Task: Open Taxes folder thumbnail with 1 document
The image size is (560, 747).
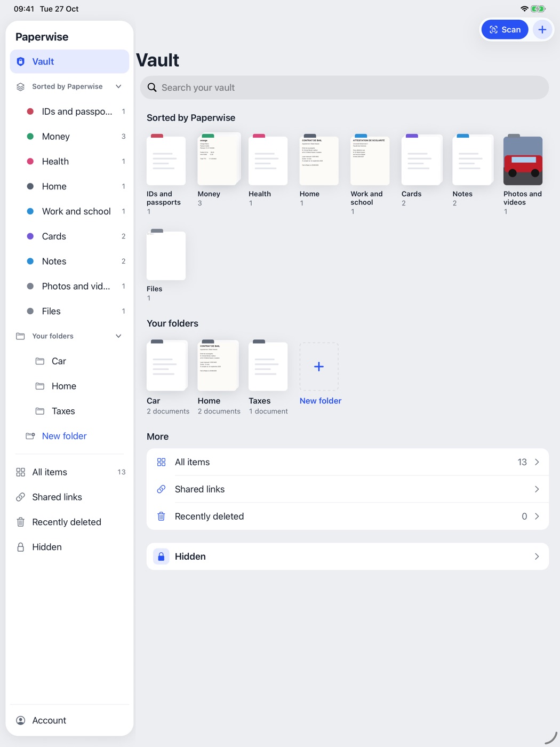Action: pos(268,365)
